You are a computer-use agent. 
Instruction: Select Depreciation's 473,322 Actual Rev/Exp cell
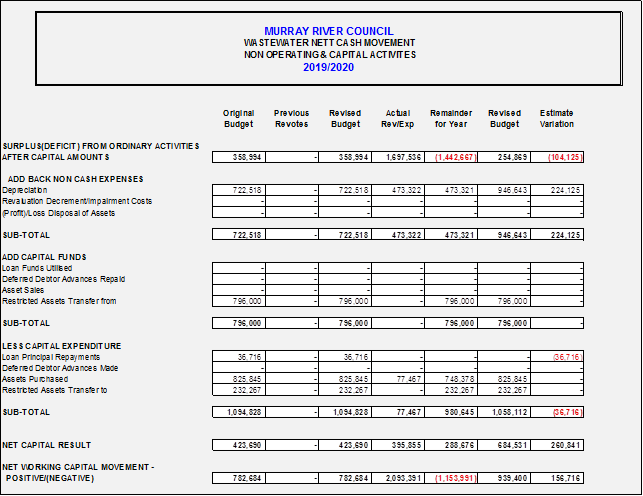(398, 190)
